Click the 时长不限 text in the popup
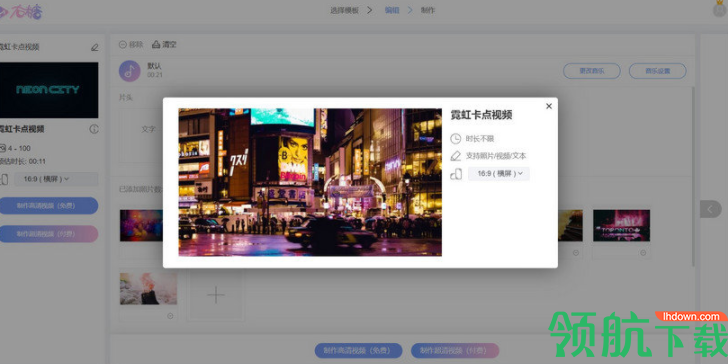 point(480,138)
